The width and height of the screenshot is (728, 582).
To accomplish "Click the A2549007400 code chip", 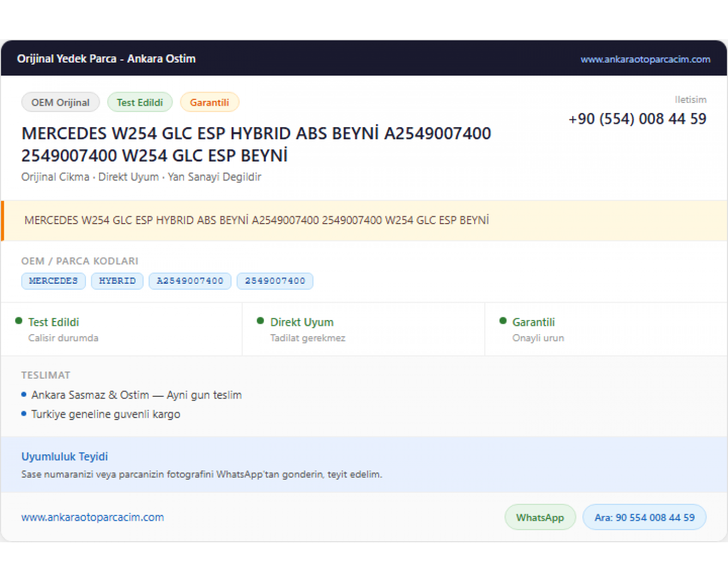I will click(190, 281).
